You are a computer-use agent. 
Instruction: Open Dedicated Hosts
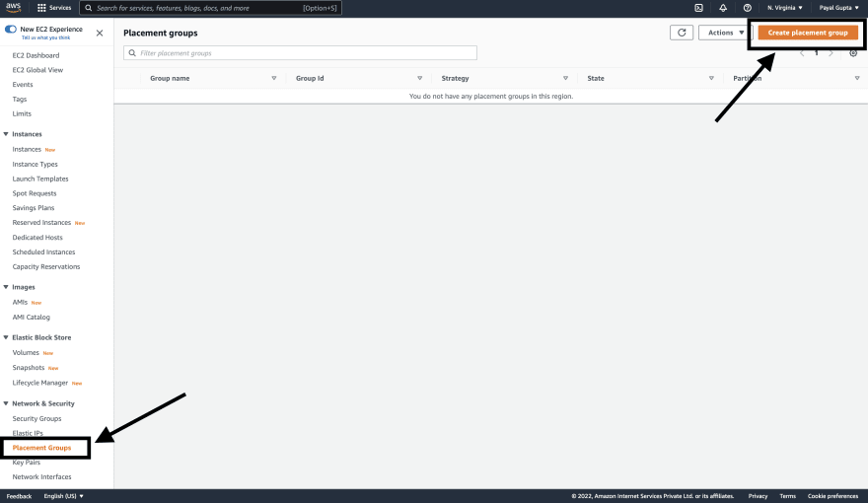click(x=37, y=238)
